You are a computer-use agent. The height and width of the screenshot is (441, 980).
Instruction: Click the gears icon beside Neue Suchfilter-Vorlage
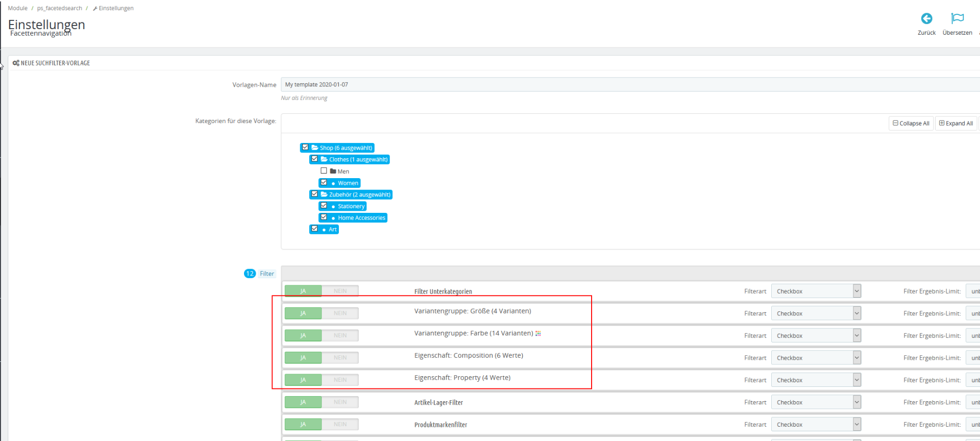tap(16, 63)
